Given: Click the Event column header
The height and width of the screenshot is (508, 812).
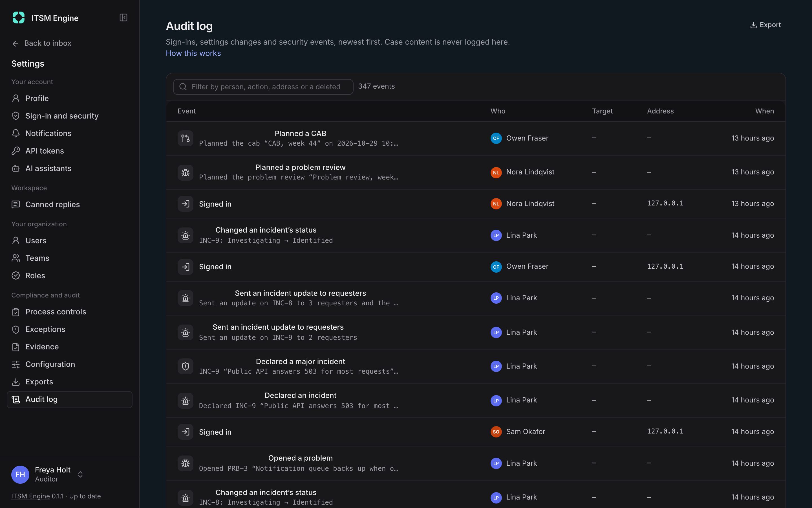Looking at the screenshot, I should [x=187, y=111].
